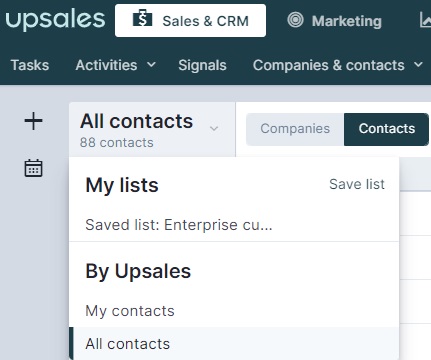Open the Tasks menu item
The image size is (431, 360).
click(x=30, y=65)
